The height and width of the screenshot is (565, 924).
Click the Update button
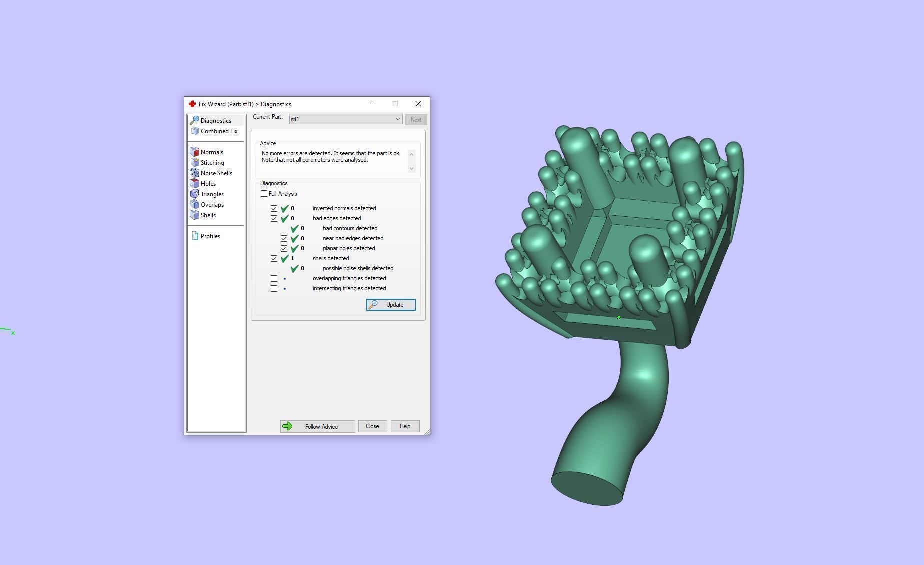pyautogui.click(x=391, y=305)
